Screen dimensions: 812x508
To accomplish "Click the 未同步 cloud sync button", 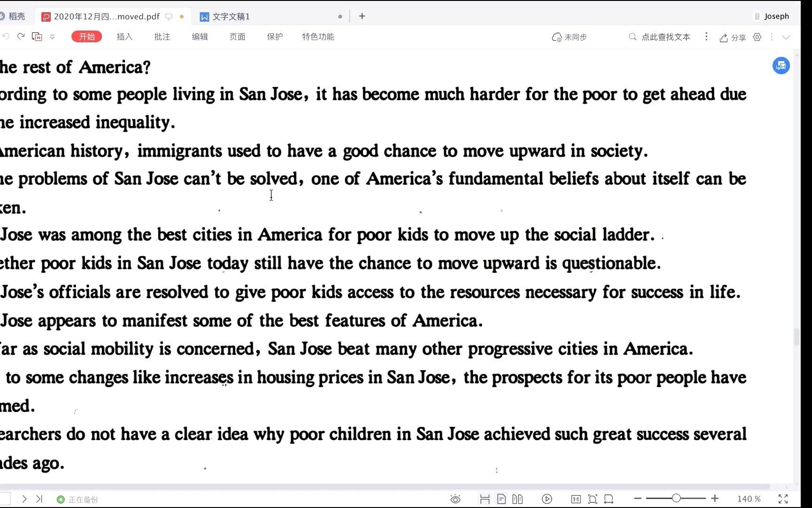I will tap(569, 37).
